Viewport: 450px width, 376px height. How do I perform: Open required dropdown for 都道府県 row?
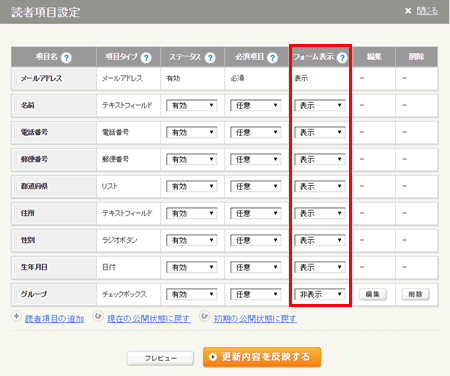[256, 186]
